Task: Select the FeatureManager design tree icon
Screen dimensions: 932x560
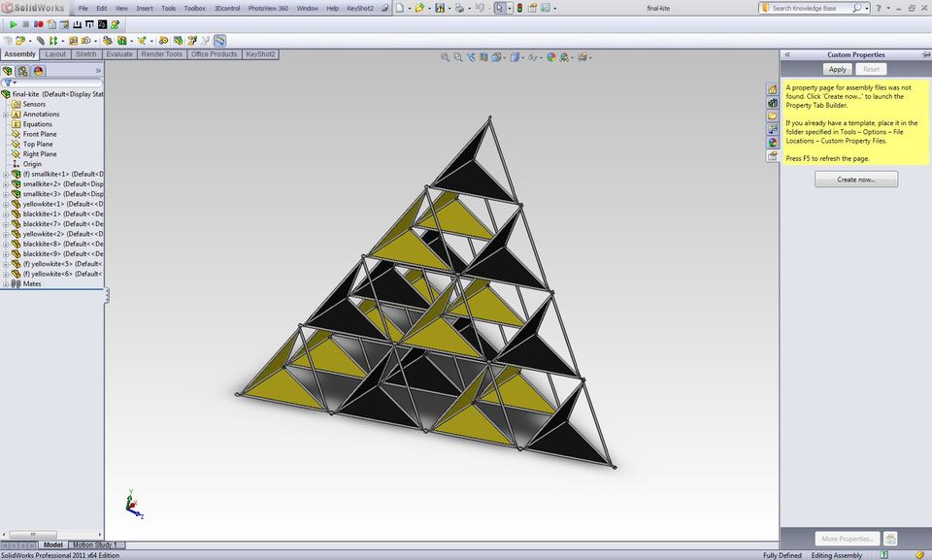Action: click(7, 71)
